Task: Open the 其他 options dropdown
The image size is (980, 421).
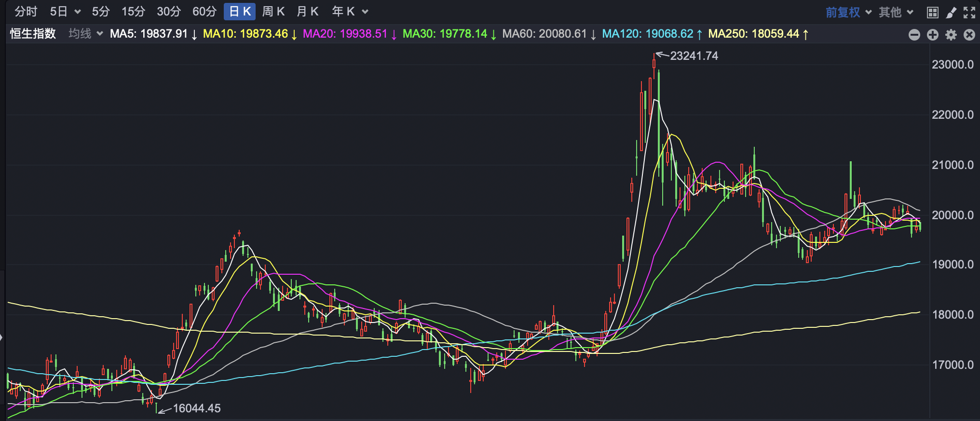Action: pyautogui.click(x=896, y=12)
